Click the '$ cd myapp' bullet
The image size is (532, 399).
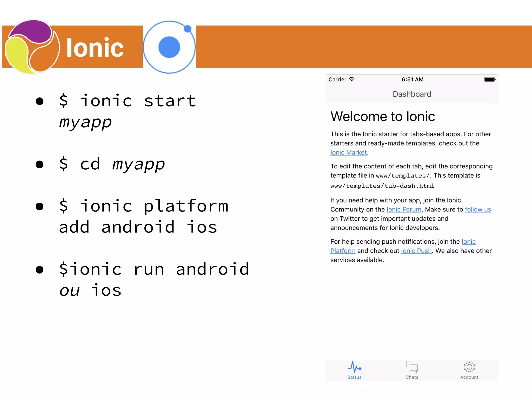pos(112,164)
